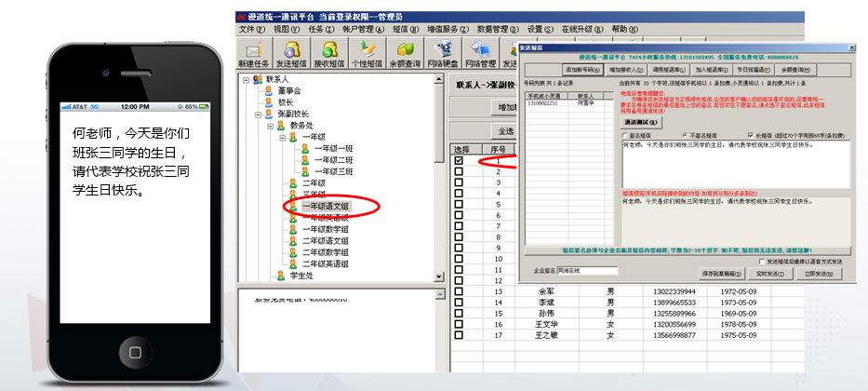This screenshot has width=868, height=391.
Task: Select the 董事会 contact group icon
Action: pos(268,90)
